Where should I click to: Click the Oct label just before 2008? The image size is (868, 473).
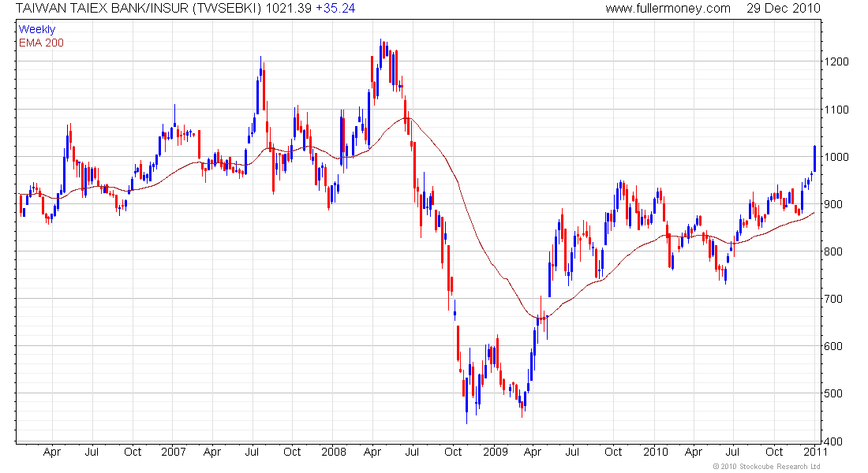pyautogui.click(x=292, y=452)
